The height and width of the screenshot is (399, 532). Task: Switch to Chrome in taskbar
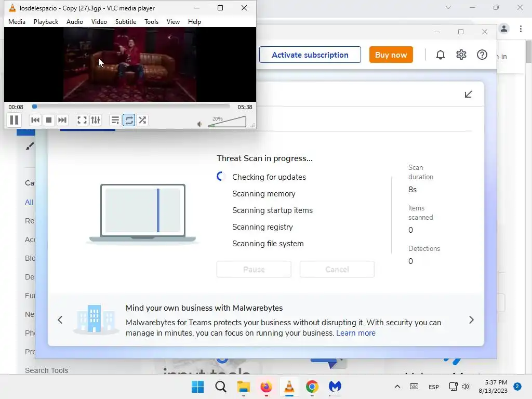[x=312, y=387]
